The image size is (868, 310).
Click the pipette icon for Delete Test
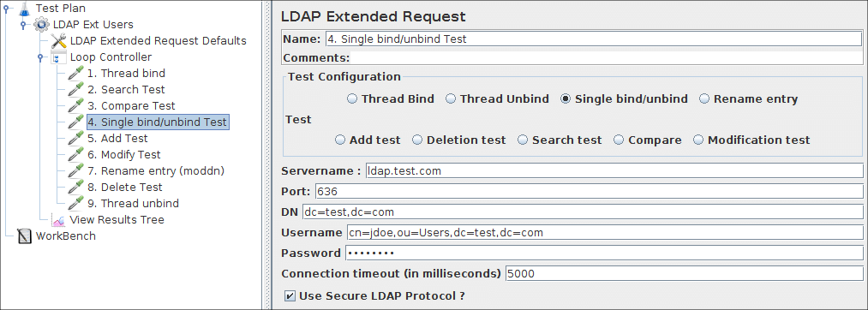point(75,188)
